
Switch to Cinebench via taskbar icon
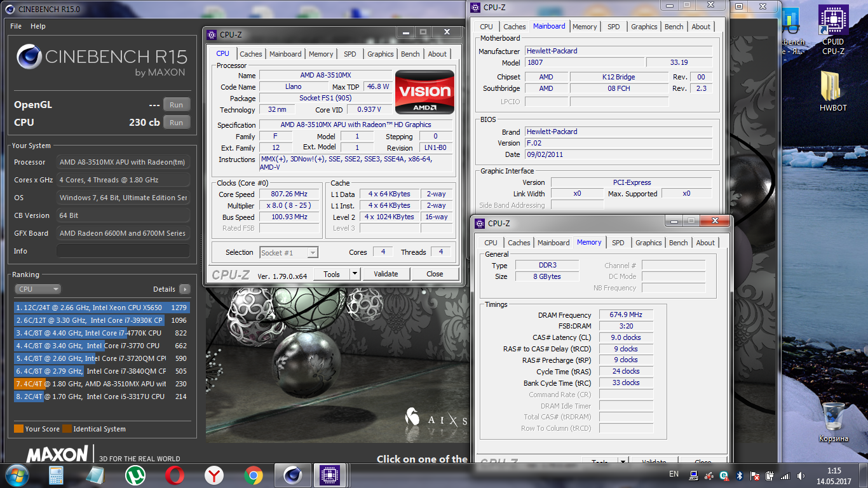[293, 475]
